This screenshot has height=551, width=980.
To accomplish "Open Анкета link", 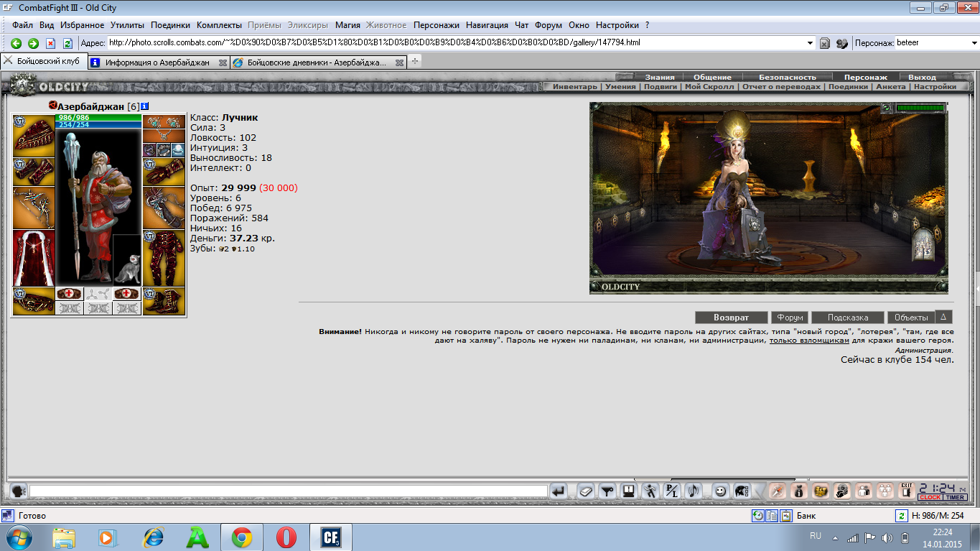I will point(891,86).
